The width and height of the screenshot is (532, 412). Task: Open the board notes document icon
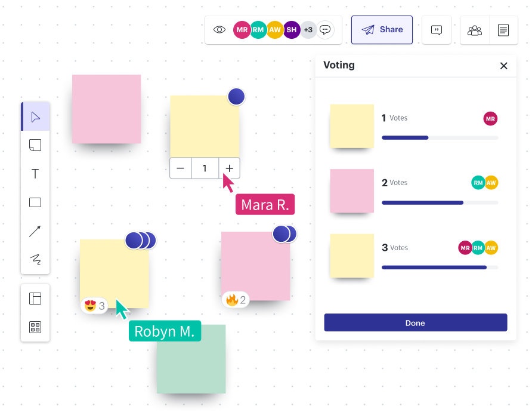pos(503,29)
